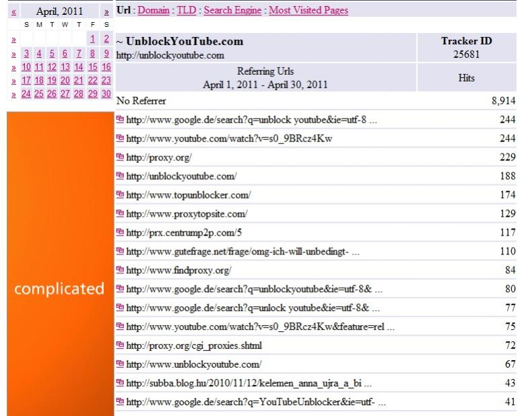
Task: Click the icon beside the proxy.org/ referrer
Action: pos(121,158)
